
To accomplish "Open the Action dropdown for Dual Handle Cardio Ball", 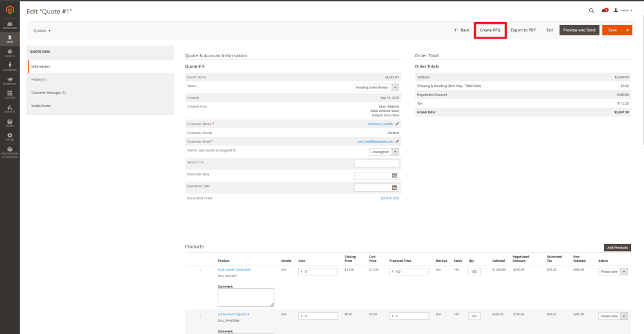I will pos(613,272).
